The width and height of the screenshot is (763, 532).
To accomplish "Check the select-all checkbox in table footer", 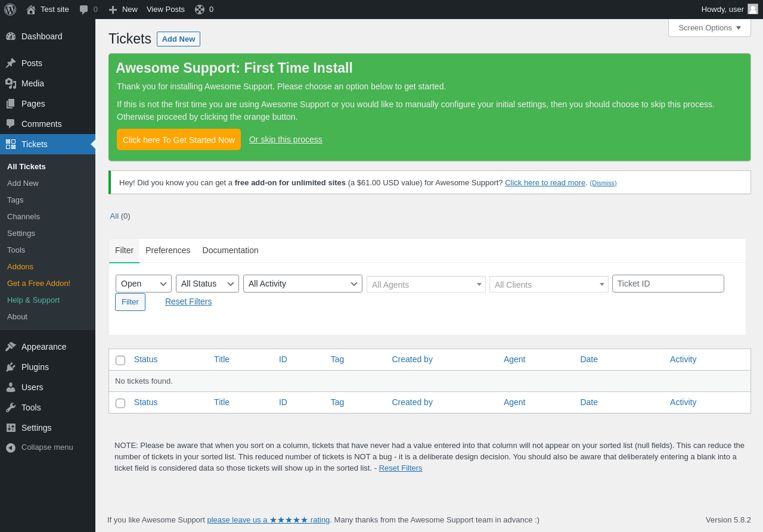I will click(x=120, y=403).
